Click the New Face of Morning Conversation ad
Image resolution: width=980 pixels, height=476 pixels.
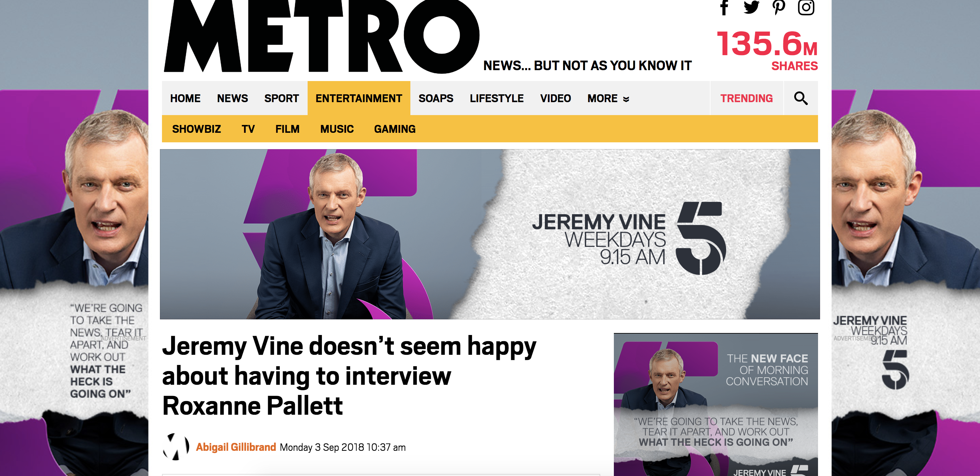tap(716, 404)
